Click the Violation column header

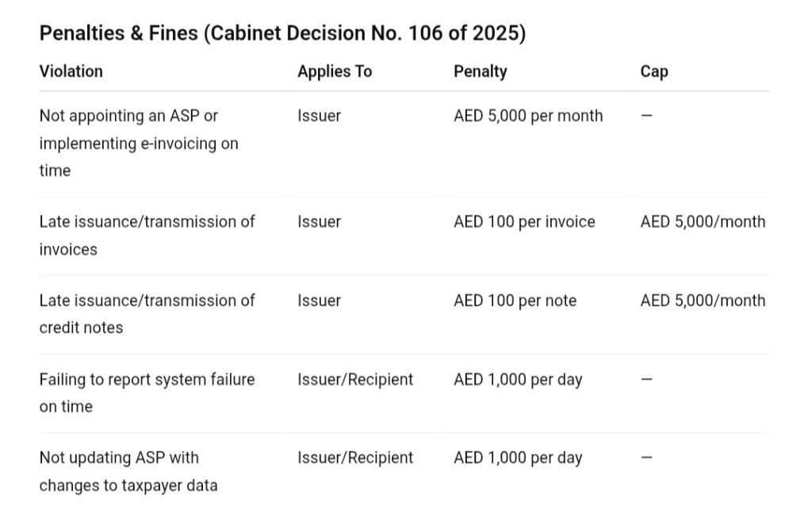point(71,71)
